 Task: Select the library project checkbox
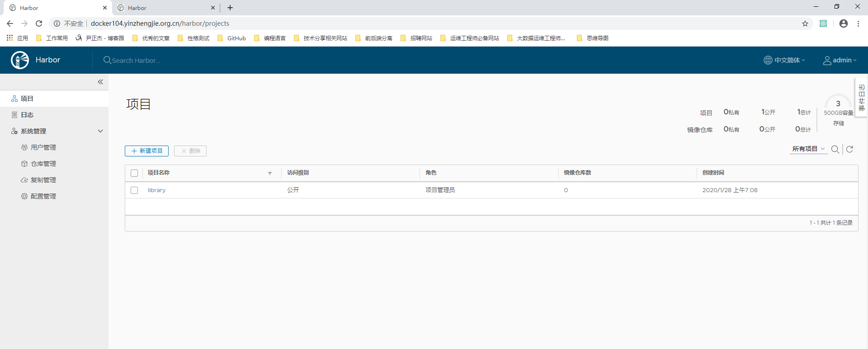click(x=134, y=190)
